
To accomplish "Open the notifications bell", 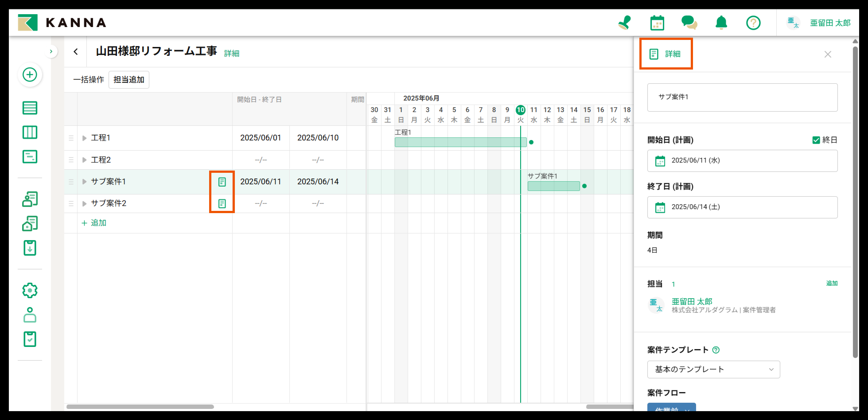I will tap(721, 23).
